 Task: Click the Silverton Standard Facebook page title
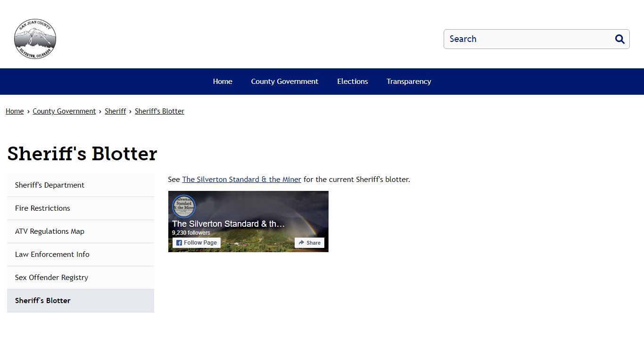pos(228,224)
